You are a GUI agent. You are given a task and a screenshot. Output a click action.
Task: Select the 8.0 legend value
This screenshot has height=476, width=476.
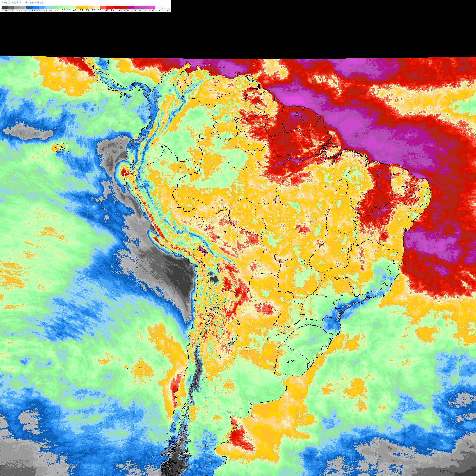[100, 10]
